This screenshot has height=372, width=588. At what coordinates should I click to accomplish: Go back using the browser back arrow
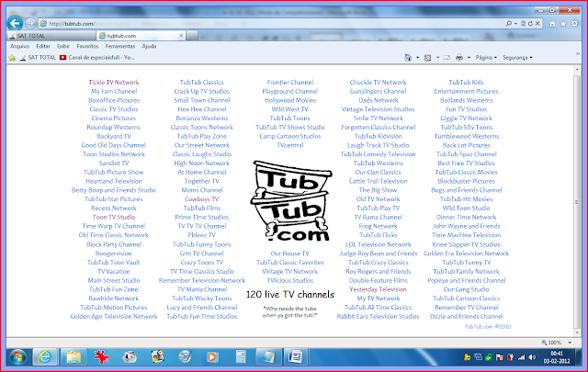click(15, 24)
